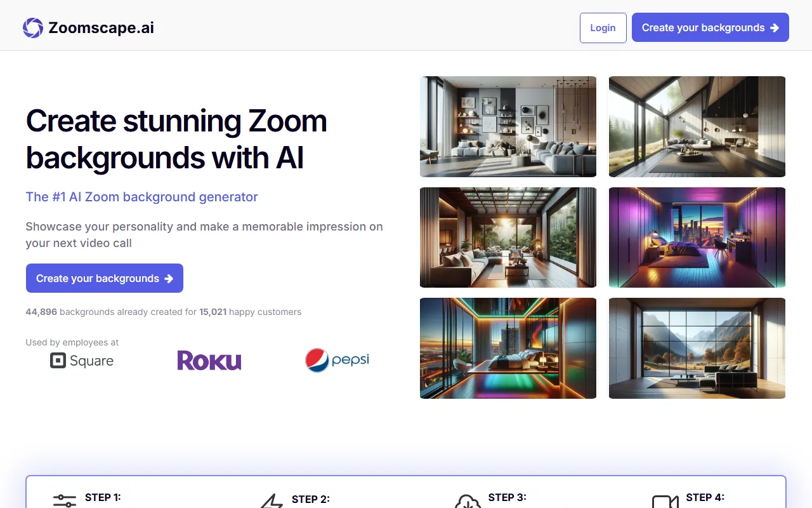
Task: View the mountain window room thumbnail
Action: (x=697, y=348)
